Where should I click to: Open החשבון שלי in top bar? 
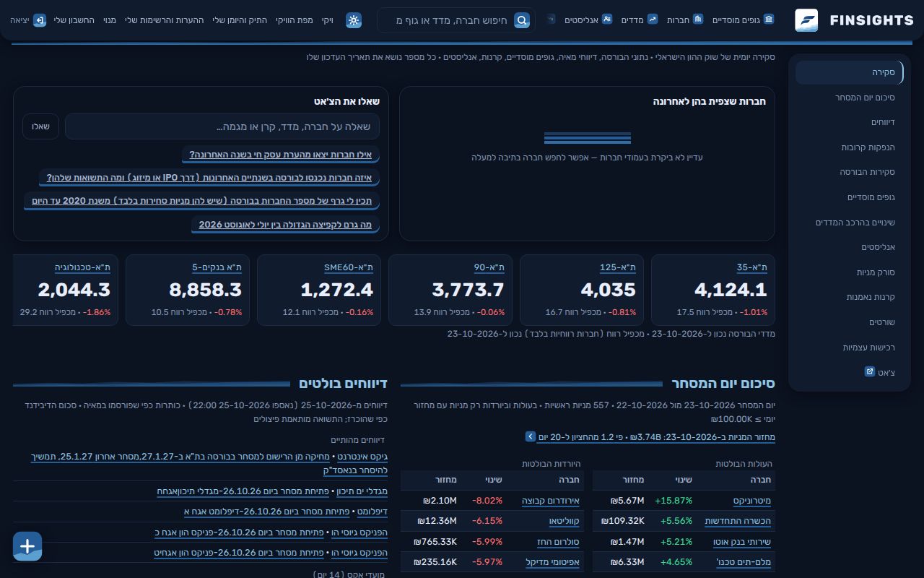point(74,20)
